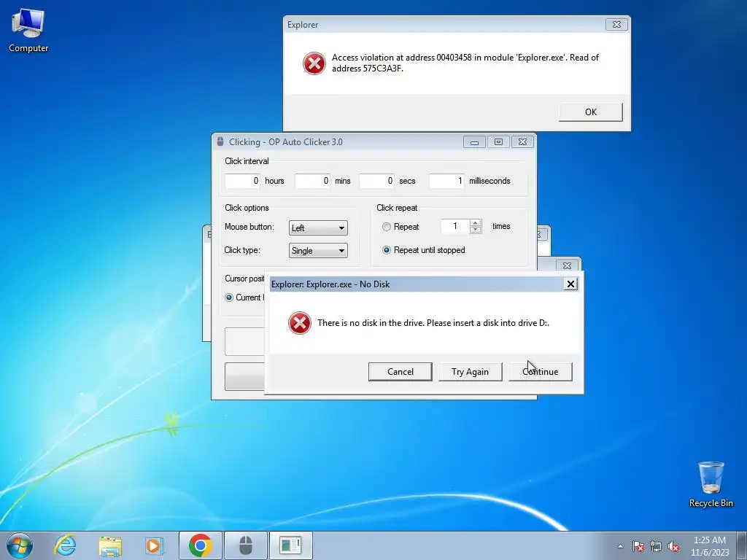Click the hours input field
747x560 pixels.
point(242,181)
